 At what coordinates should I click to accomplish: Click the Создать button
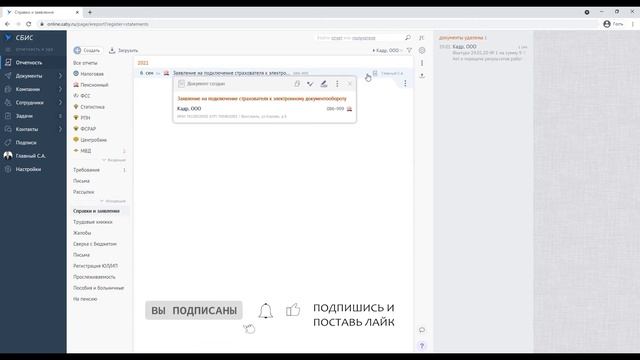click(x=87, y=50)
